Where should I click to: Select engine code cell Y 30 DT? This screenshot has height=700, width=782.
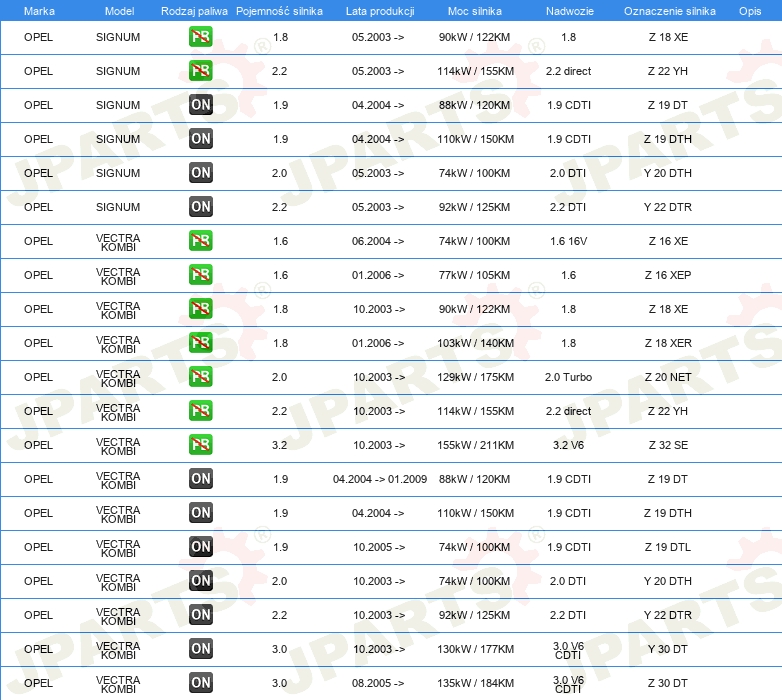tap(668, 649)
